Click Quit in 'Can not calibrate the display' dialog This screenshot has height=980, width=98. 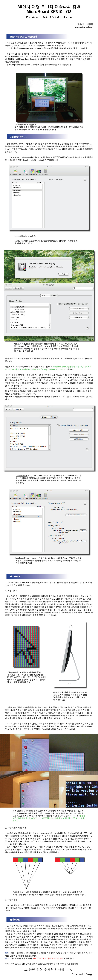pyautogui.click(x=63, y=274)
